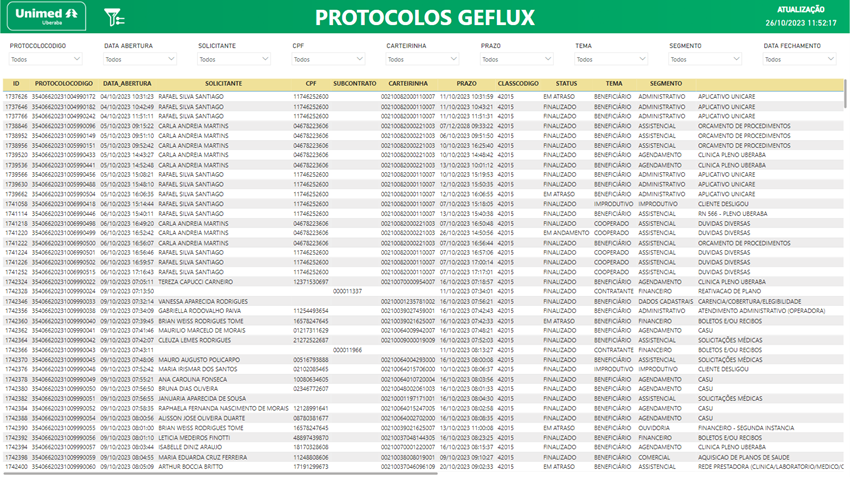Open the PROTOCOLOCODIGO filter dropdown
The height and width of the screenshot is (477, 850).
46,59
